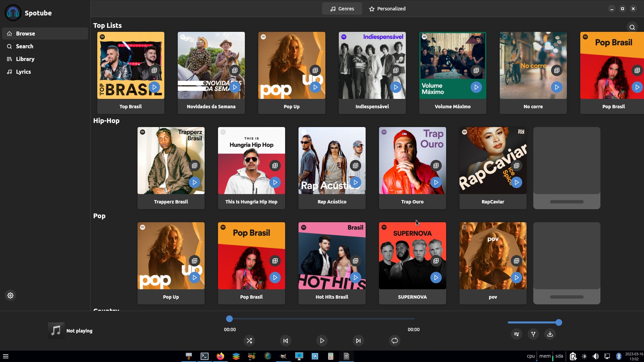Play Rap Acústico playlist
Viewport: 644px width, 362px height.
click(356, 182)
